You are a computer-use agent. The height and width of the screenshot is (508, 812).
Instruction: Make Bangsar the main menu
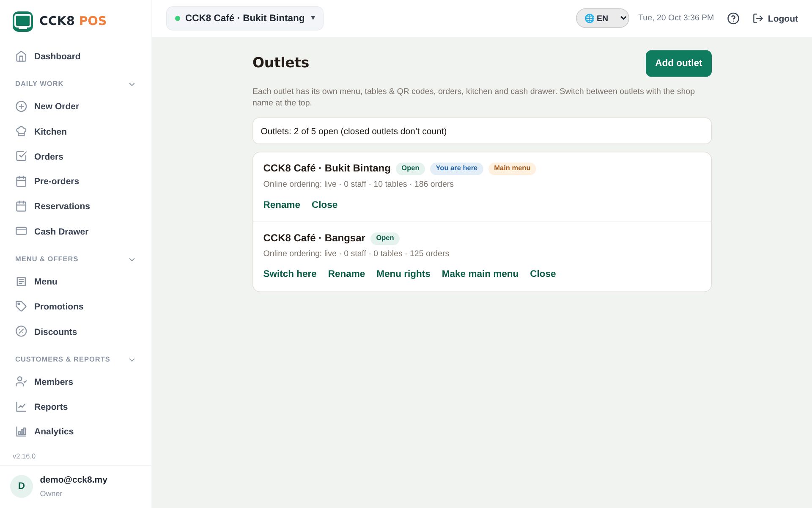point(480,274)
